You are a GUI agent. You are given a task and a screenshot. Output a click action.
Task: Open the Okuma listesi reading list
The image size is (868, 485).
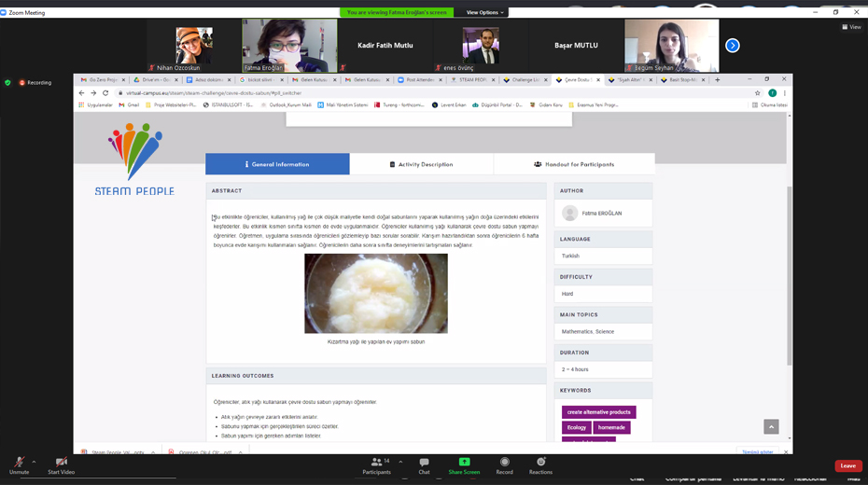coord(769,104)
